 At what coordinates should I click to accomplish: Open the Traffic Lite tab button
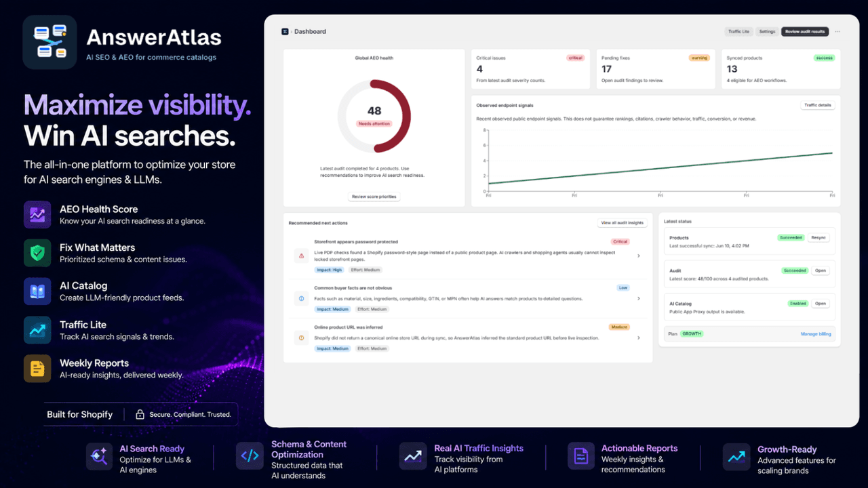[738, 31]
